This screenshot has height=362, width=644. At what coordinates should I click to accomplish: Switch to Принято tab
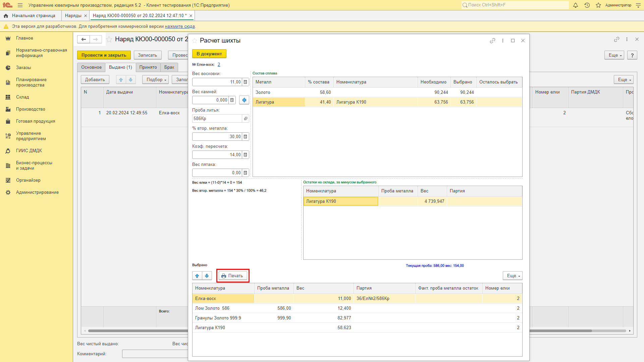click(x=148, y=67)
